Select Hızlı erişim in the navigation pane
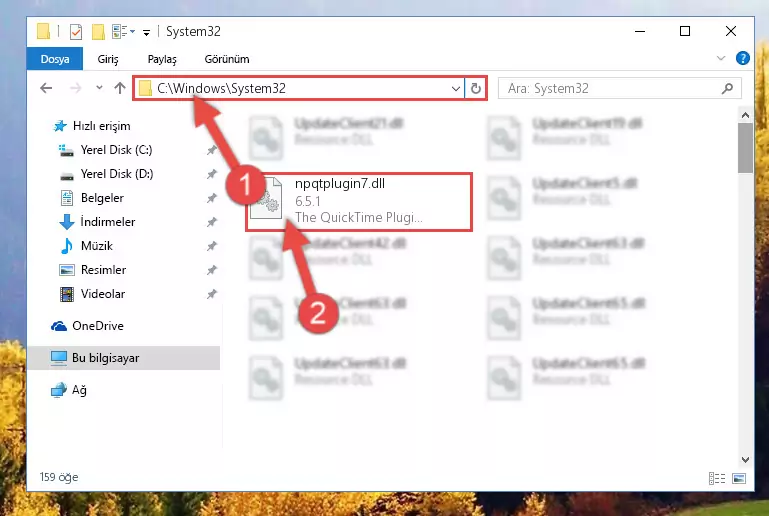The width and height of the screenshot is (769, 516). 92,126
